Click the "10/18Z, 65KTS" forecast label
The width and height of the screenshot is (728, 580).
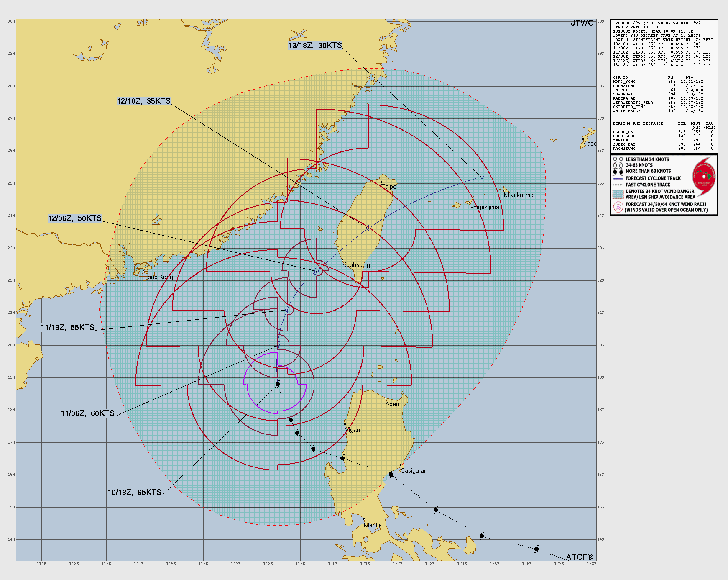(134, 493)
